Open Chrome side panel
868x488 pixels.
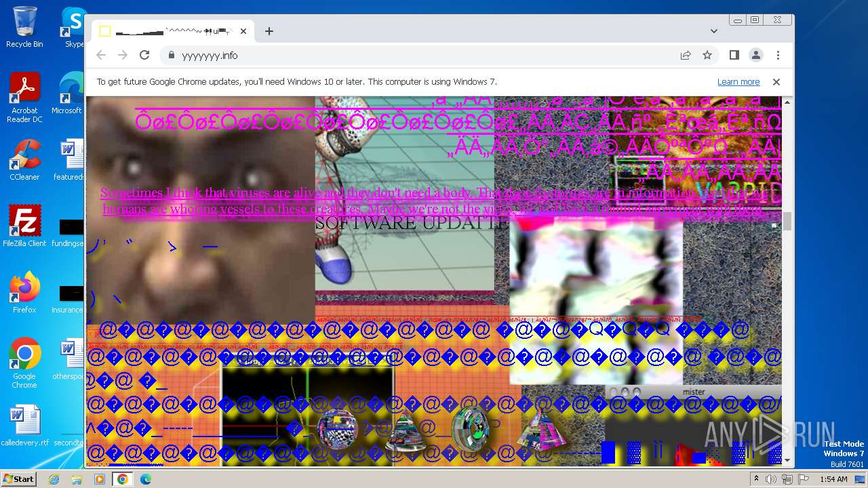(x=734, y=55)
